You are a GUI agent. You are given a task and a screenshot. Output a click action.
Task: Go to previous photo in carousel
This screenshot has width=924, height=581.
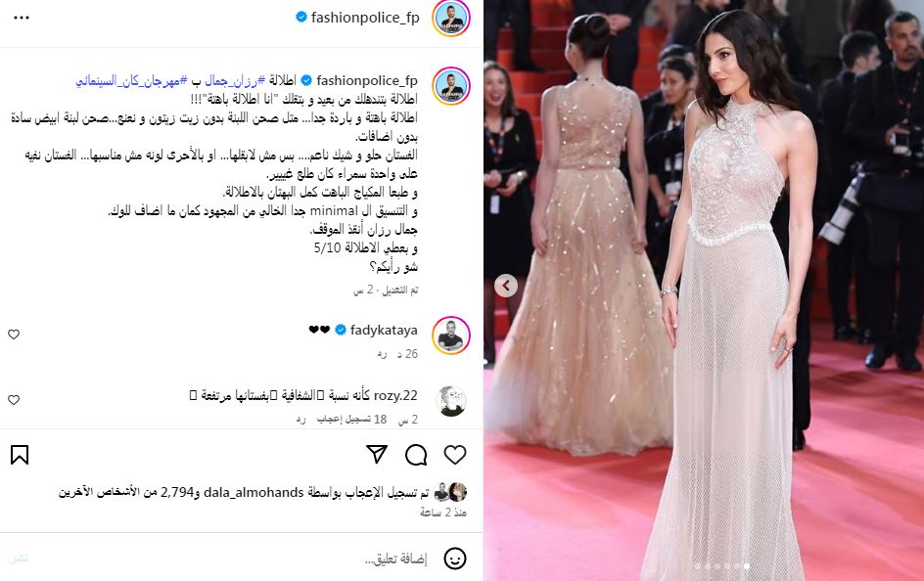(506, 286)
